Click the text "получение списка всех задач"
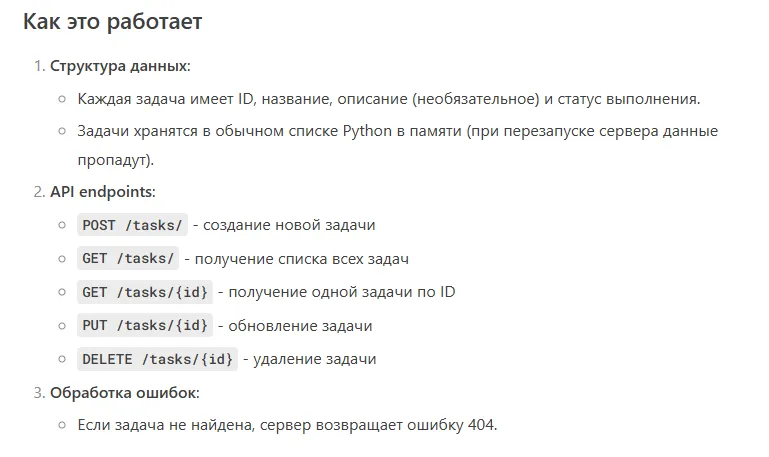769x457 pixels. pos(302,259)
